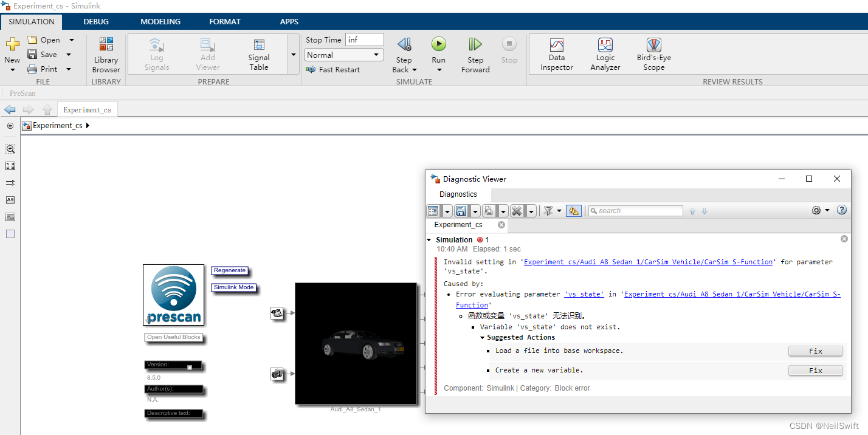Expand the Open dropdown arrow

71,40
